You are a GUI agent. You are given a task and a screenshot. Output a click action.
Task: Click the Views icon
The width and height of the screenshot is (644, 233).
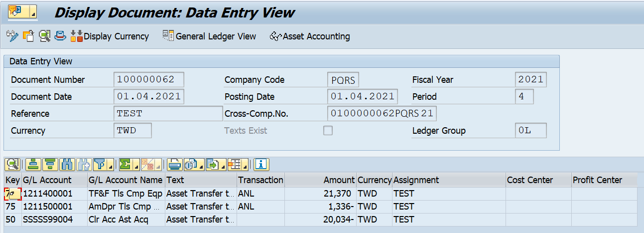pos(191,164)
